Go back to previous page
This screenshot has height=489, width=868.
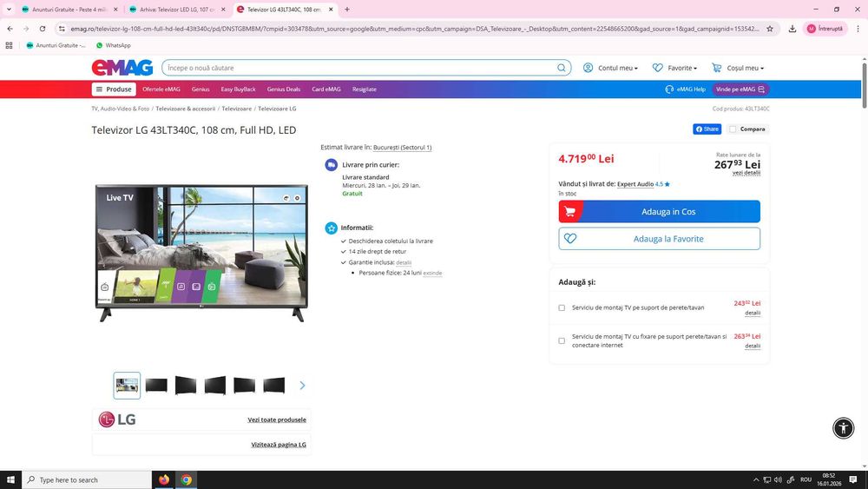pos(10,29)
